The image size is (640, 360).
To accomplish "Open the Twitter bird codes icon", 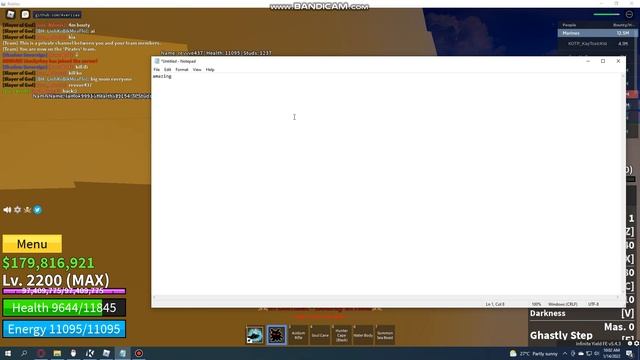I will 38,210.
